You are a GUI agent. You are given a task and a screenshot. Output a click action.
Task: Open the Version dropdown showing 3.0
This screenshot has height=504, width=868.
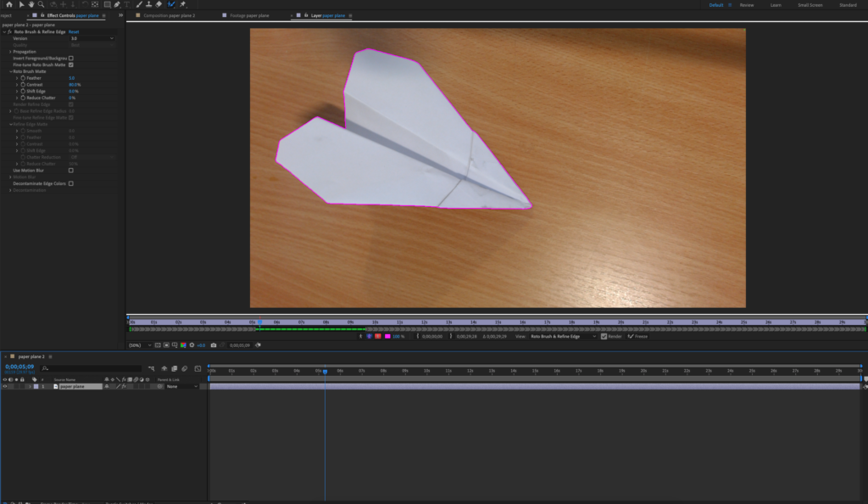click(x=92, y=38)
